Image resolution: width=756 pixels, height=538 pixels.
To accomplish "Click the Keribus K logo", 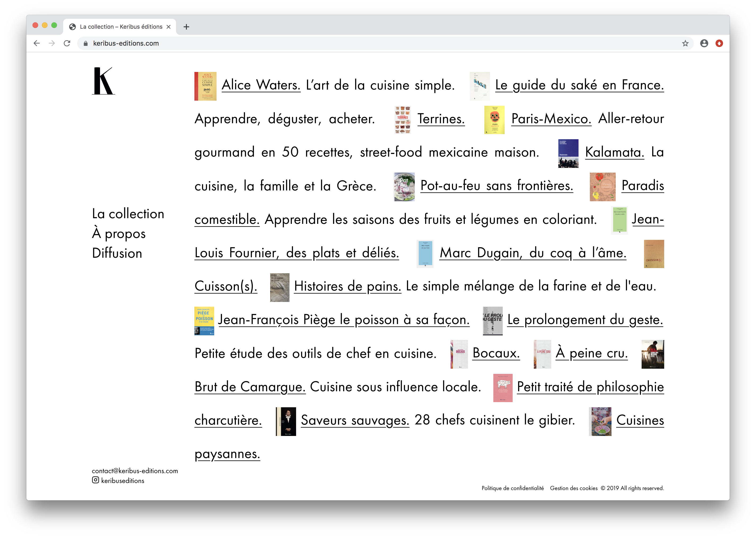I will (103, 81).
